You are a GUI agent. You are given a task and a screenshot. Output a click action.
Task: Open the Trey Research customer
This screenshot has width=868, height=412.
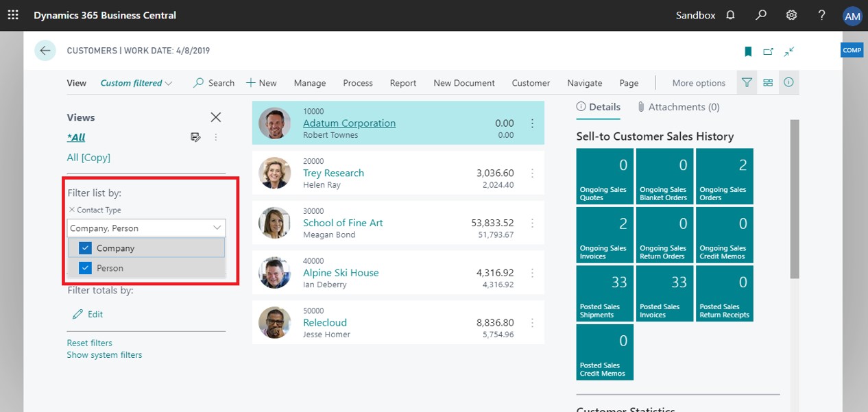[x=333, y=173]
